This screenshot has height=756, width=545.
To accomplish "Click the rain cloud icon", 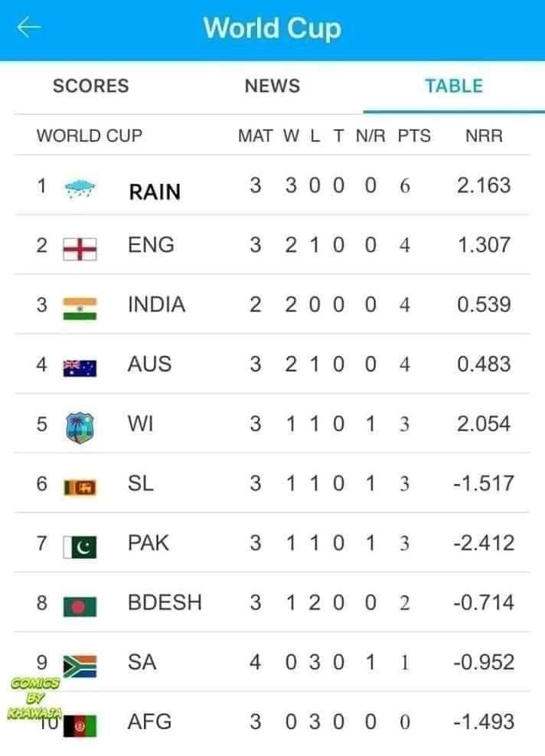I will coord(80,188).
